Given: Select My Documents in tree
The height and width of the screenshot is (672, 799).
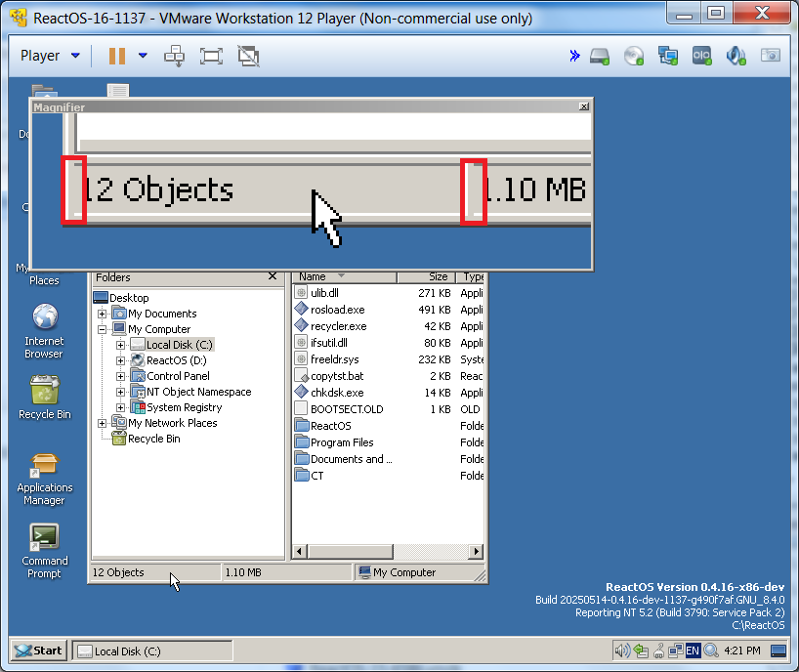Looking at the screenshot, I should pos(162,314).
